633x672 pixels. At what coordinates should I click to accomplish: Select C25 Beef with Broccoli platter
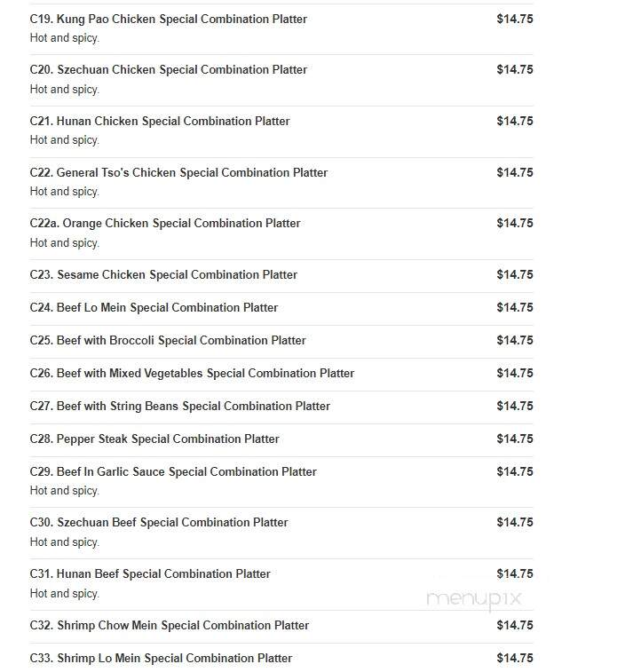168,341
